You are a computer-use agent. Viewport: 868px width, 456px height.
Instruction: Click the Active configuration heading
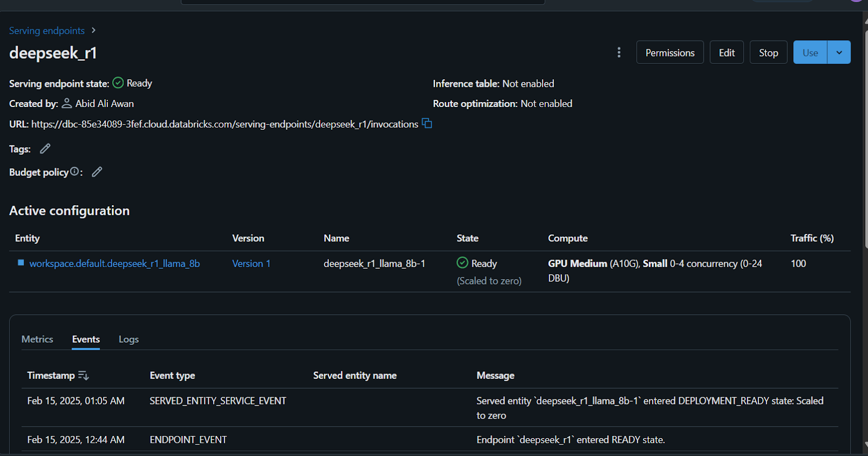(x=69, y=211)
